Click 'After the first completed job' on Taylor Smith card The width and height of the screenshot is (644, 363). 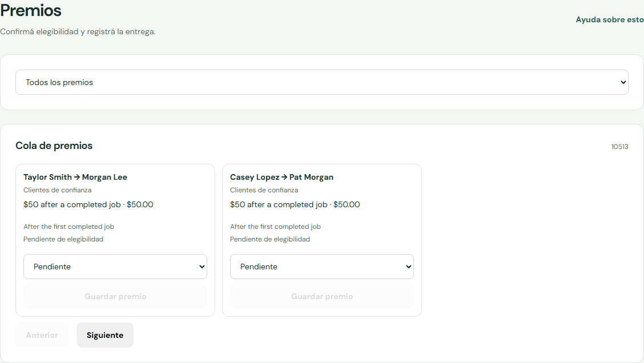coord(69,227)
